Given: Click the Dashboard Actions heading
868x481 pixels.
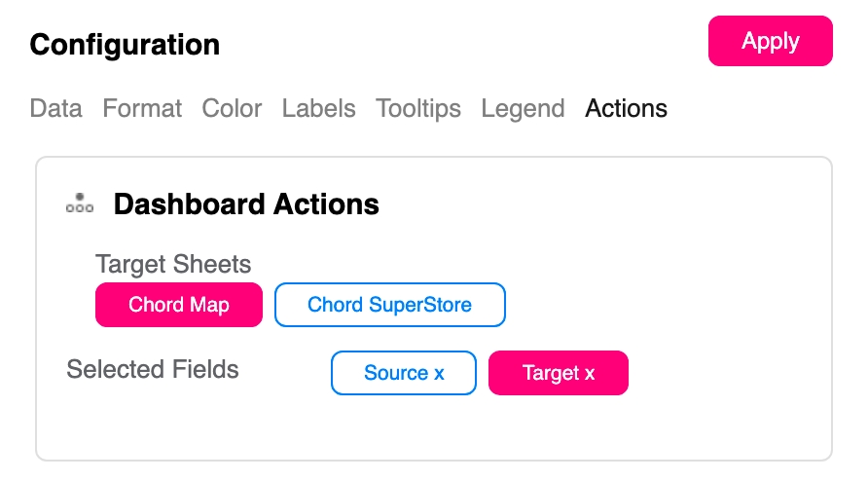Looking at the screenshot, I should click(x=246, y=203).
